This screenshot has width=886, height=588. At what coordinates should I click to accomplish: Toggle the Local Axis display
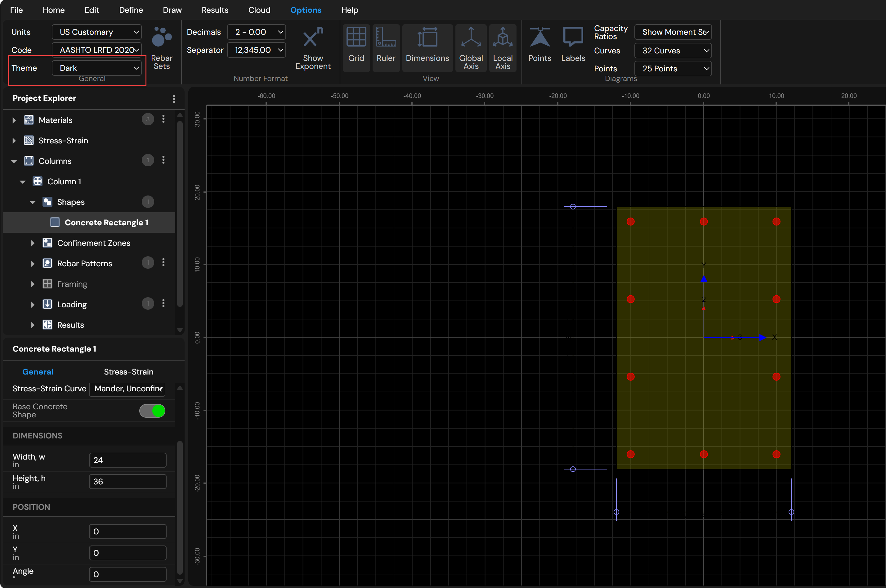[x=503, y=48]
